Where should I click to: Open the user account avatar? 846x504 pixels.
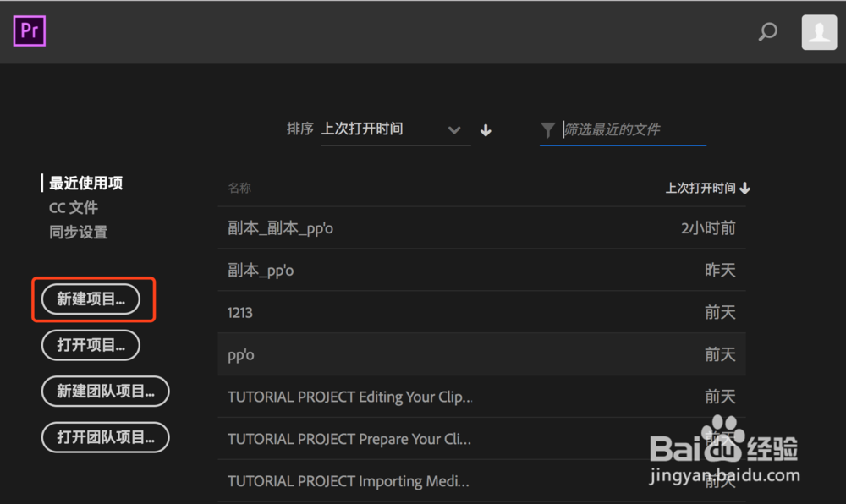819,32
